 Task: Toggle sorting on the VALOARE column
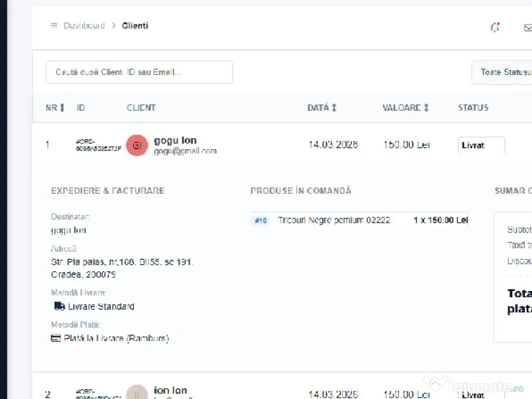click(405, 108)
